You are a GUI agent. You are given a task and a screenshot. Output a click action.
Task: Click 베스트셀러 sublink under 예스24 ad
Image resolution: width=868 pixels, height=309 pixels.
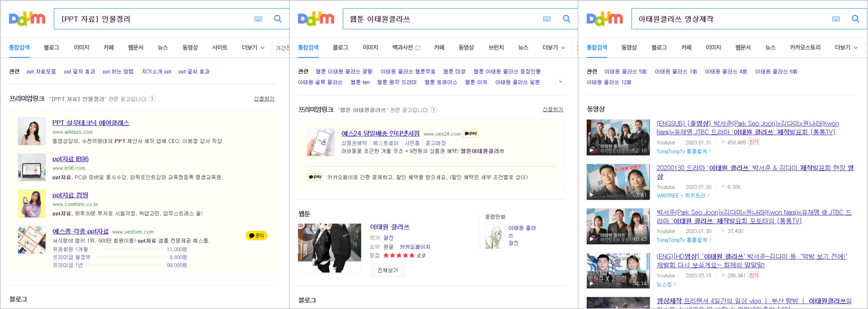(385, 143)
